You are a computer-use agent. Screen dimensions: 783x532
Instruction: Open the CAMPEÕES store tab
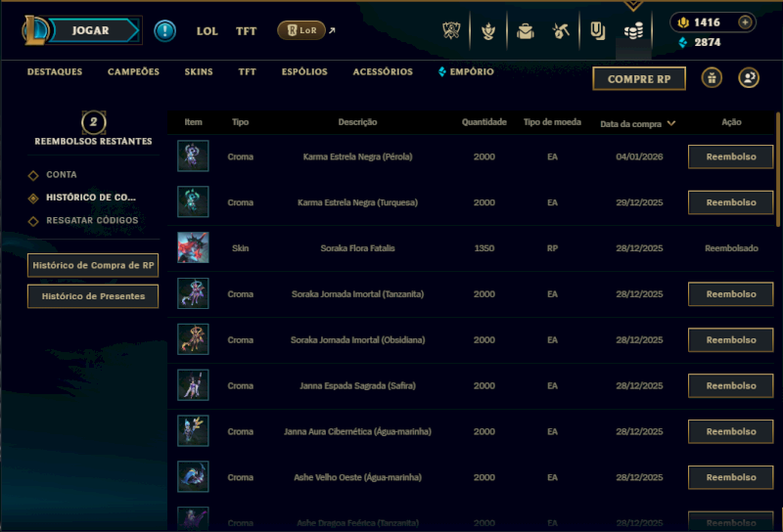click(134, 71)
